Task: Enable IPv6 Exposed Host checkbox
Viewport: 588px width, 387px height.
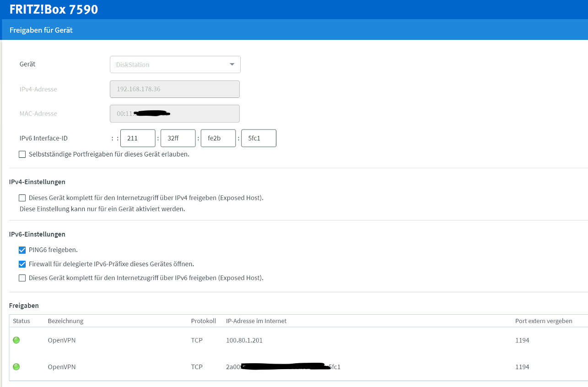Action: click(x=22, y=278)
